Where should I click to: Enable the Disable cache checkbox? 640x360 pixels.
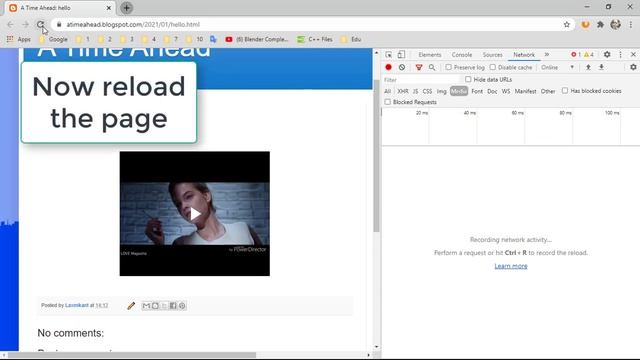pos(493,67)
